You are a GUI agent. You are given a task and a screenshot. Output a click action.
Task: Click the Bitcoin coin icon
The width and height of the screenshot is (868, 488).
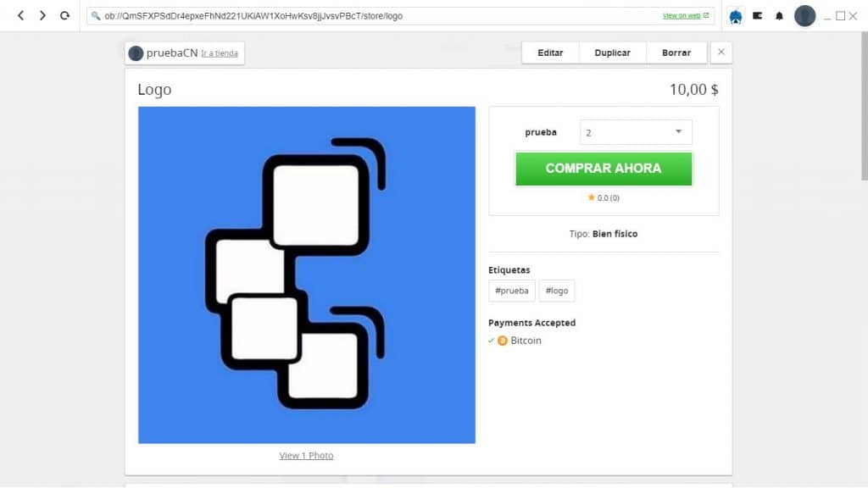click(503, 341)
